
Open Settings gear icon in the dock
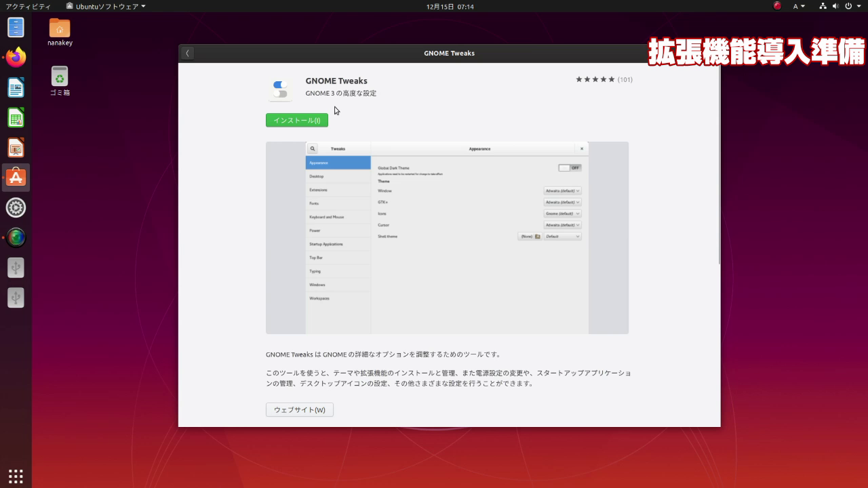[x=16, y=207]
